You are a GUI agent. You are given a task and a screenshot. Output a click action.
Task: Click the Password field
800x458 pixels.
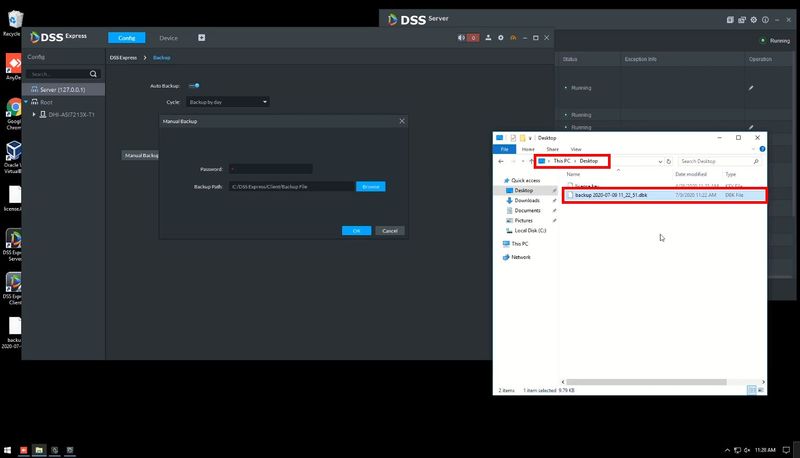coord(270,169)
